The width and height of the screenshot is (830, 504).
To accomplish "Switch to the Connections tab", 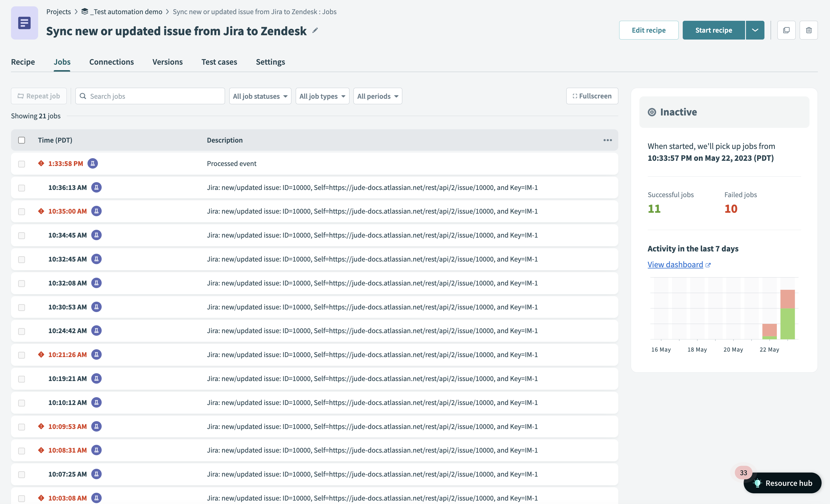I will click(x=111, y=61).
